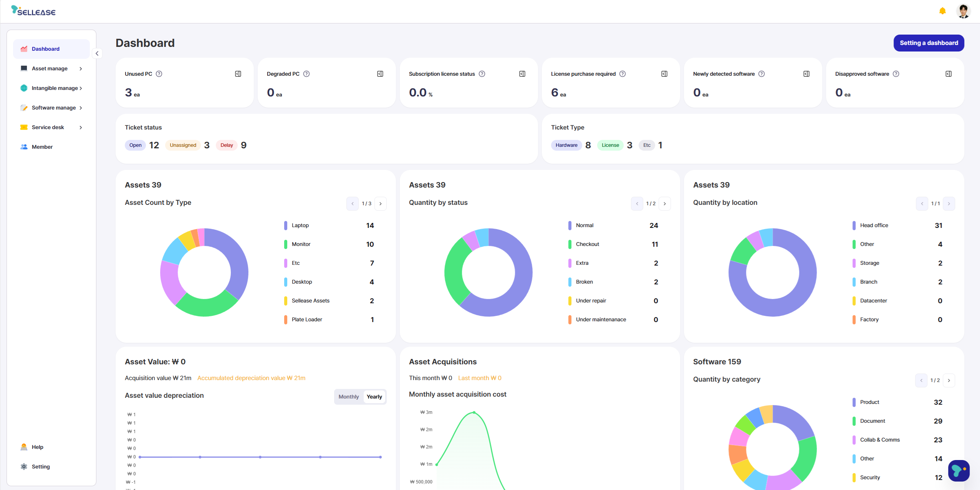Image resolution: width=980 pixels, height=490 pixels.
Task: Go to previous page of Quantity by category
Action: click(x=921, y=380)
